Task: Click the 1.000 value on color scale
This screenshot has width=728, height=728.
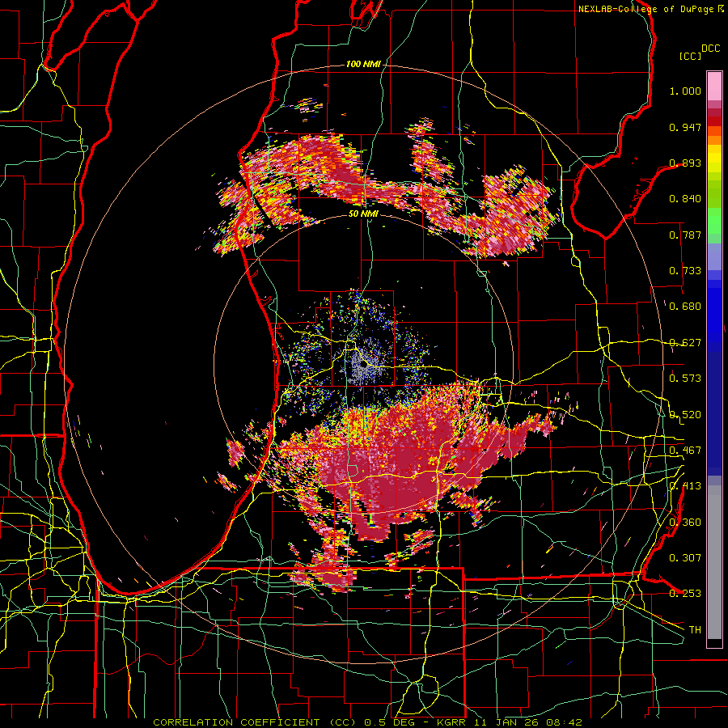Action: [685, 91]
